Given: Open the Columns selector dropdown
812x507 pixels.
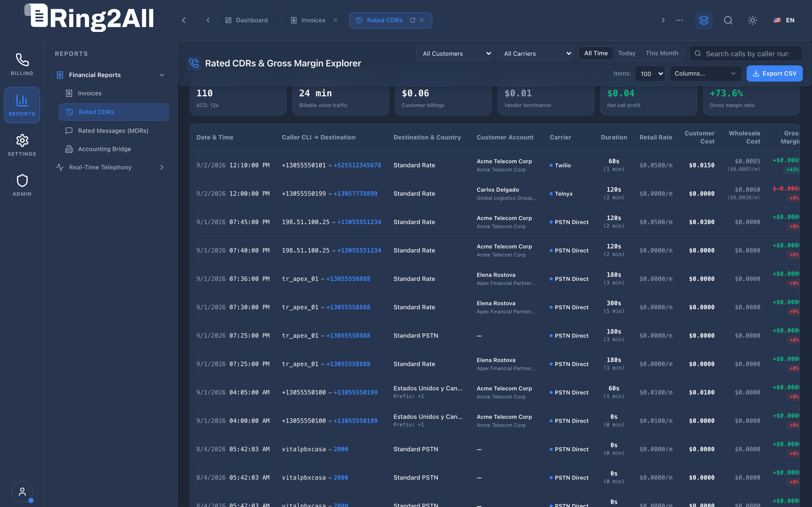Looking at the screenshot, I should click(x=705, y=74).
